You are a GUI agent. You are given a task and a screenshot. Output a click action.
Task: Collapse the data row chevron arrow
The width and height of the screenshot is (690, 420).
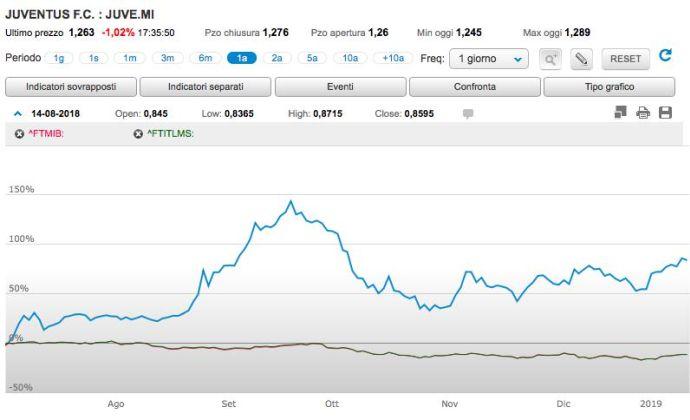coord(18,114)
